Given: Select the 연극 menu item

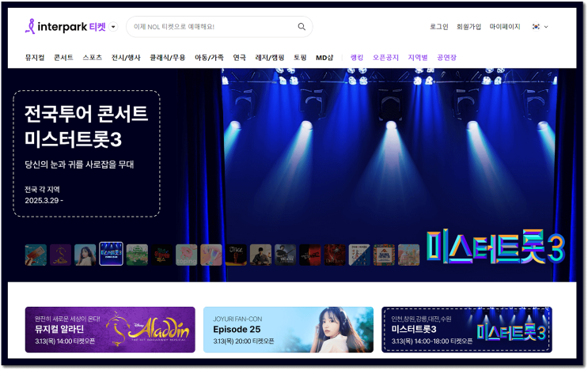Looking at the screenshot, I should pos(239,57).
